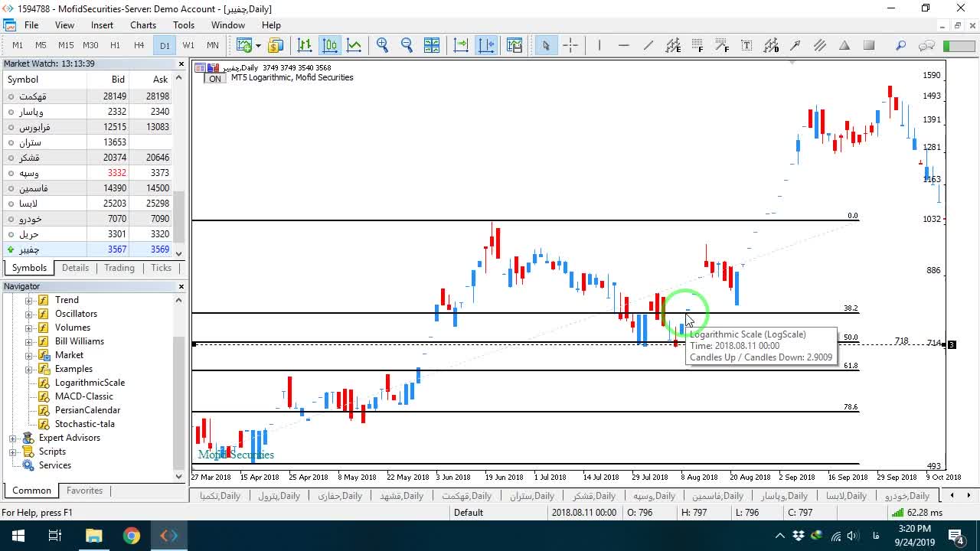Switch timeframe to H4
The width and height of the screenshot is (980, 551).
[139, 45]
